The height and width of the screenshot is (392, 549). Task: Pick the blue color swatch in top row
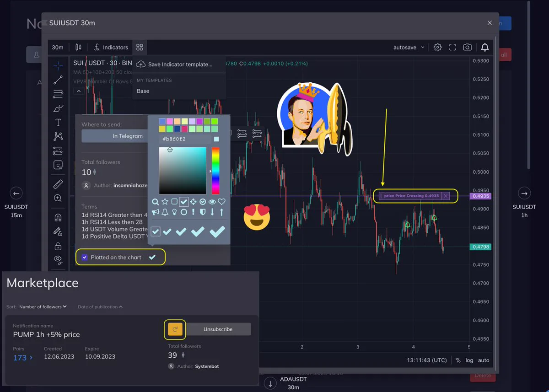pyautogui.click(x=162, y=122)
